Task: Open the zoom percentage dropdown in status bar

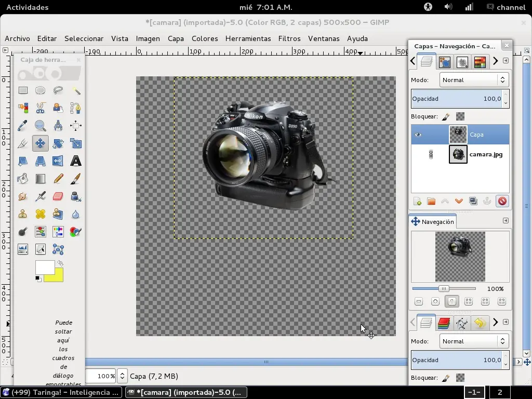Action: [122, 376]
